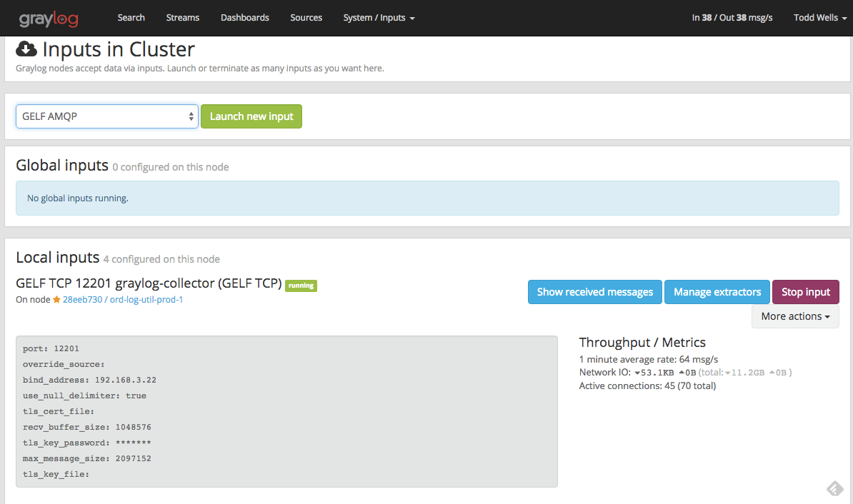
Task: Click '4 configured on this node' text
Action: (161, 259)
